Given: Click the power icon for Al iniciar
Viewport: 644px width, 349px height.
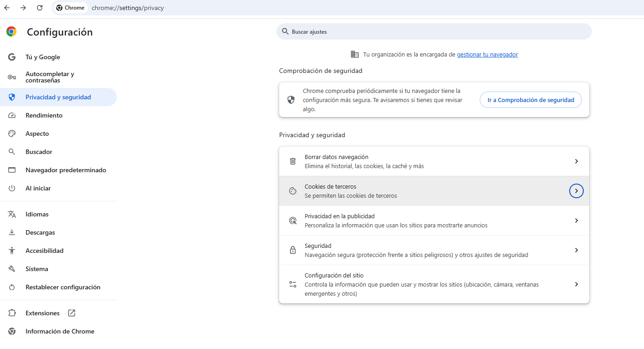Looking at the screenshot, I should pos(12,188).
